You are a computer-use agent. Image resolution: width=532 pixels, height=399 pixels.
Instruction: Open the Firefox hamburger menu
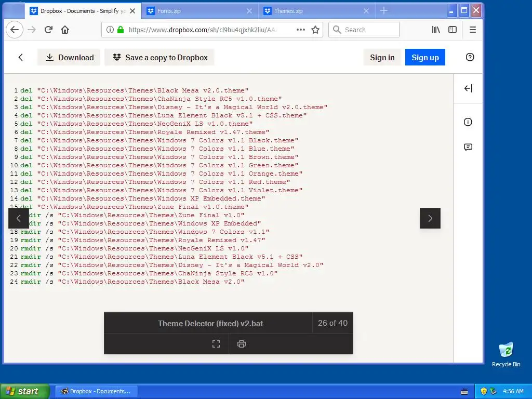coord(472,30)
